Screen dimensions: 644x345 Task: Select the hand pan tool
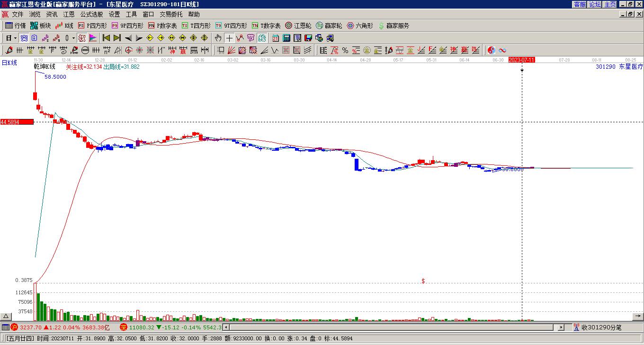tap(218, 38)
